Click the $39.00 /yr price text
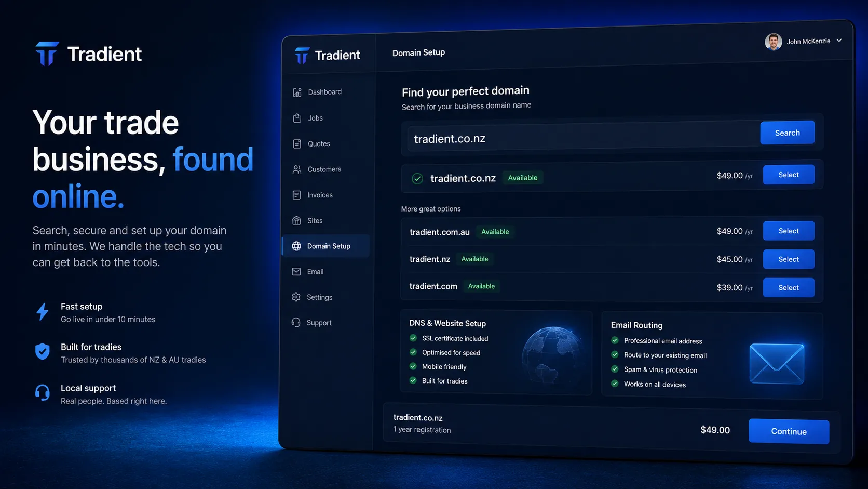This screenshot has width=868, height=489. click(x=735, y=287)
